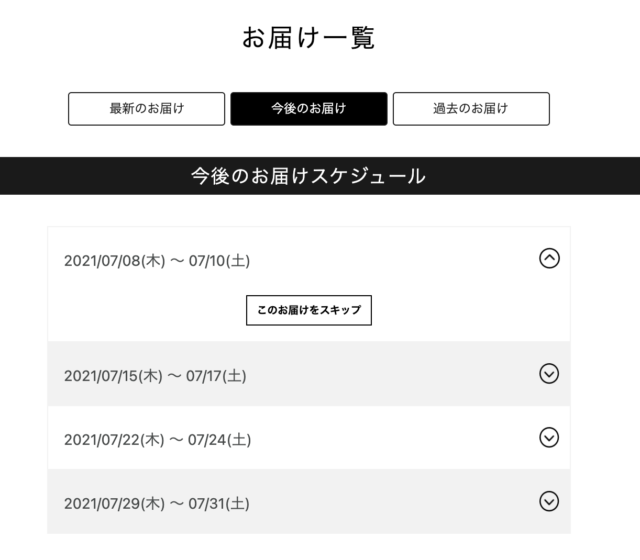Expand the 2021/07/29 delivery chevron icon
640x560 pixels.
coord(549,501)
